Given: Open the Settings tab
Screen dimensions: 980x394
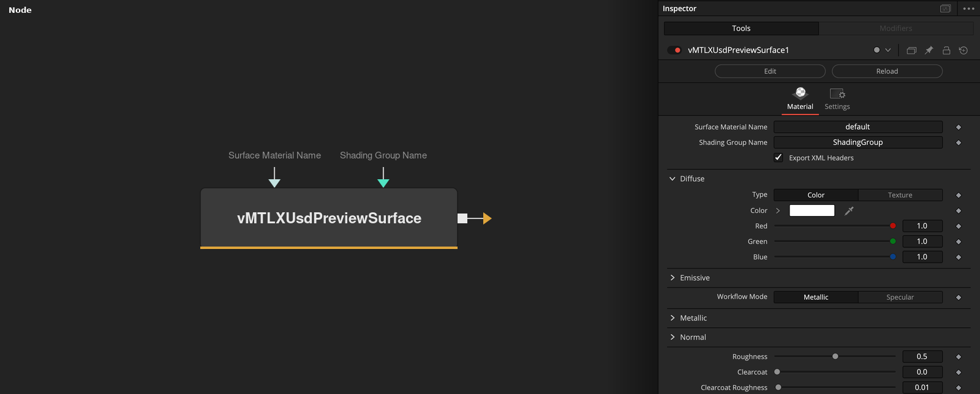Looking at the screenshot, I should tap(837, 99).
